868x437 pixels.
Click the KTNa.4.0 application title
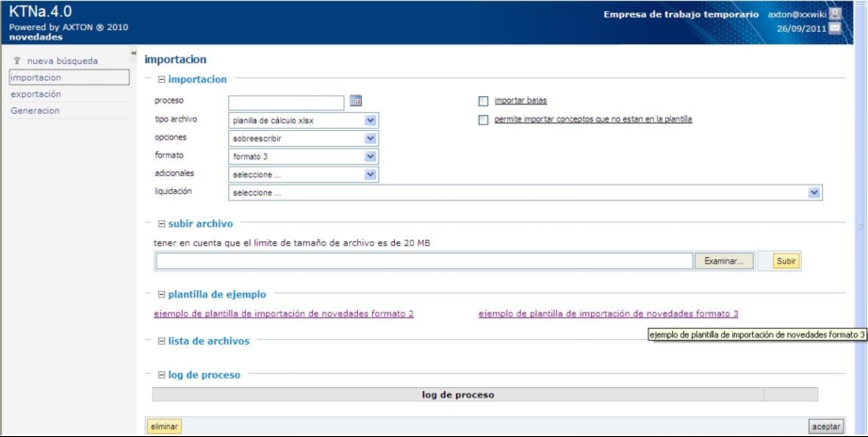coord(41,11)
